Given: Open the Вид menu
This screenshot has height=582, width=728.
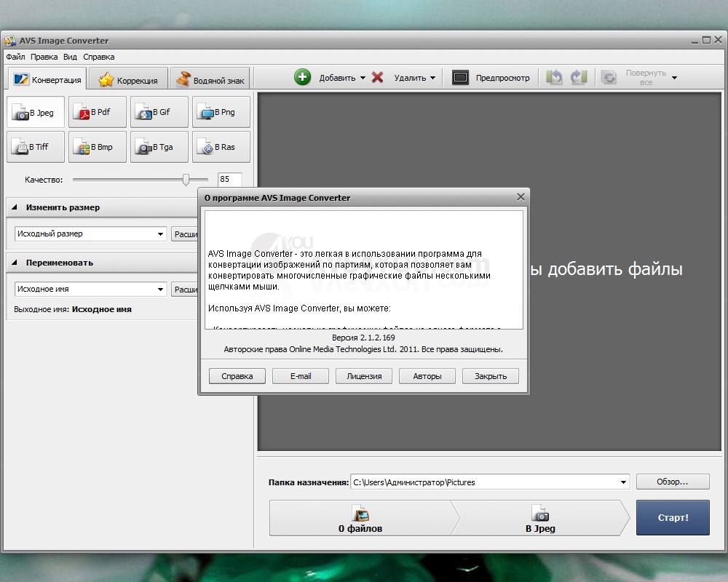Looking at the screenshot, I should coord(70,57).
